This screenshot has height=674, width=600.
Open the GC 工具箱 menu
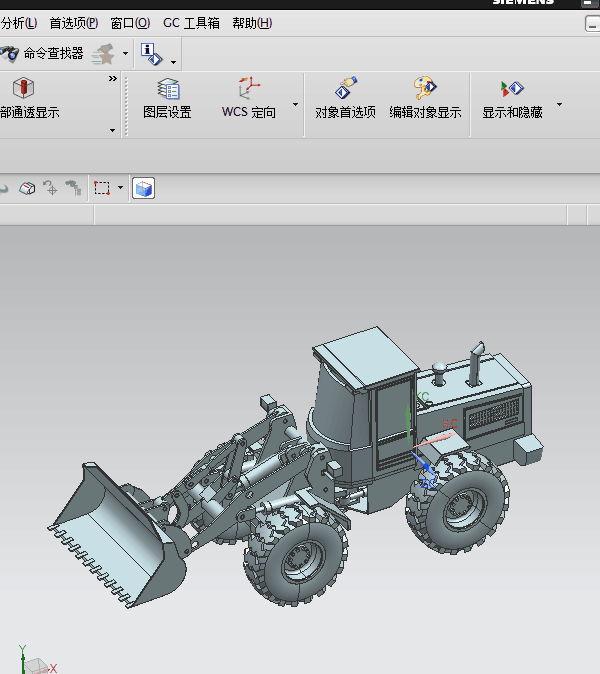click(191, 23)
